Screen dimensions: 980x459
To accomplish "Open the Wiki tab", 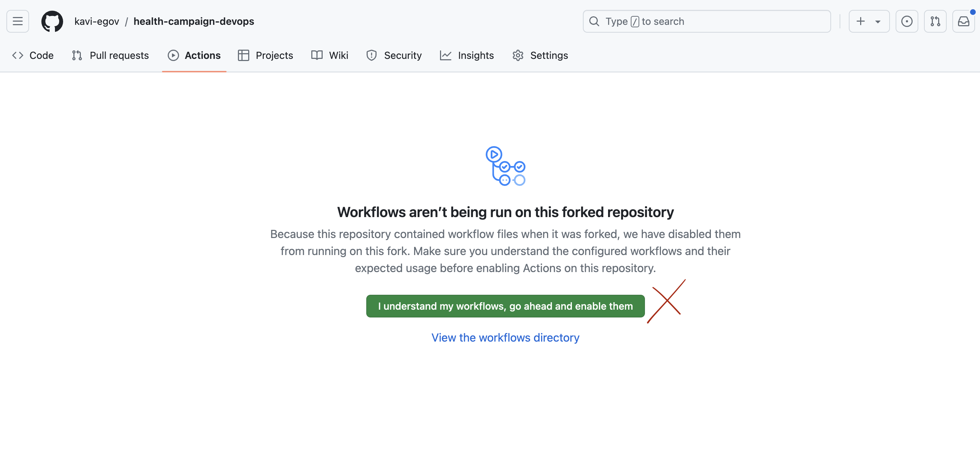I will (x=329, y=56).
